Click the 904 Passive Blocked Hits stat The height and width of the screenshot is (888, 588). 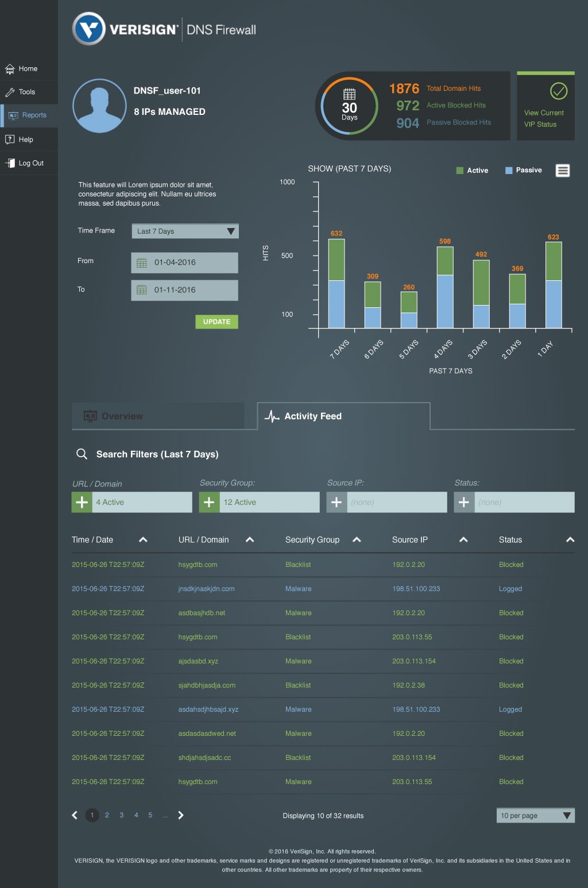tap(443, 123)
